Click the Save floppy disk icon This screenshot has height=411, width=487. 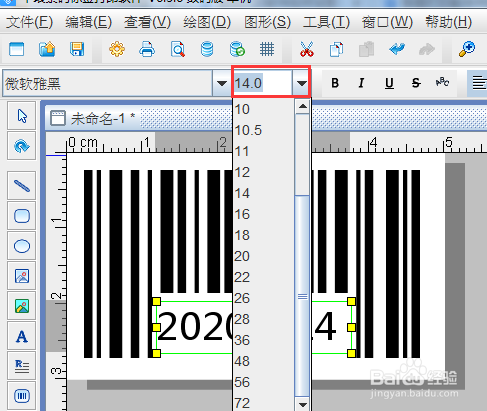[77, 49]
